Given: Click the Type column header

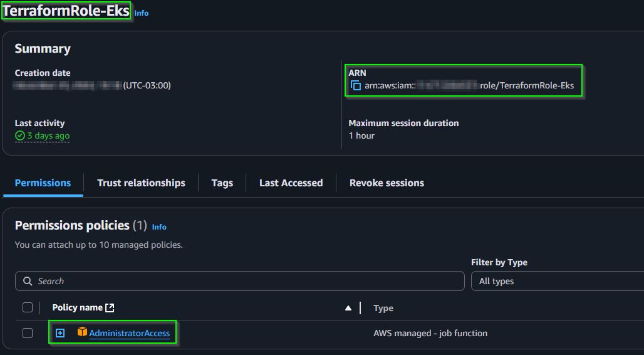Looking at the screenshot, I should 383,308.
